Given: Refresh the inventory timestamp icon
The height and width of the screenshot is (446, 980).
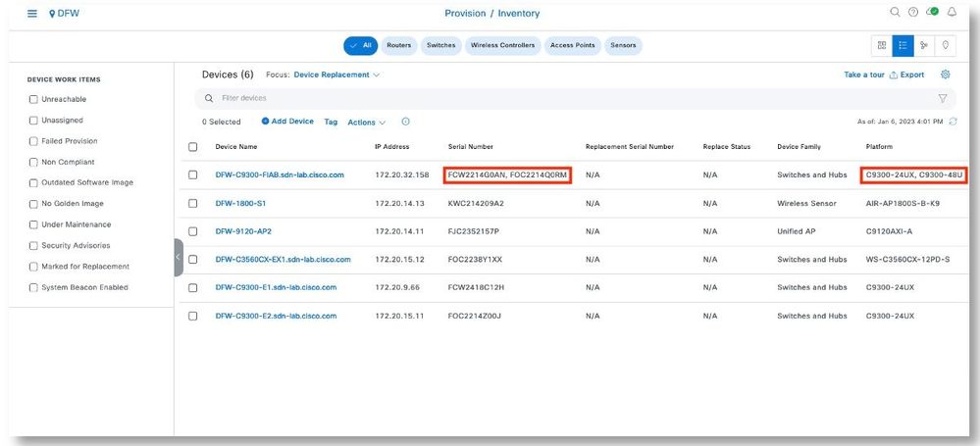Looking at the screenshot, I should click(954, 122).
